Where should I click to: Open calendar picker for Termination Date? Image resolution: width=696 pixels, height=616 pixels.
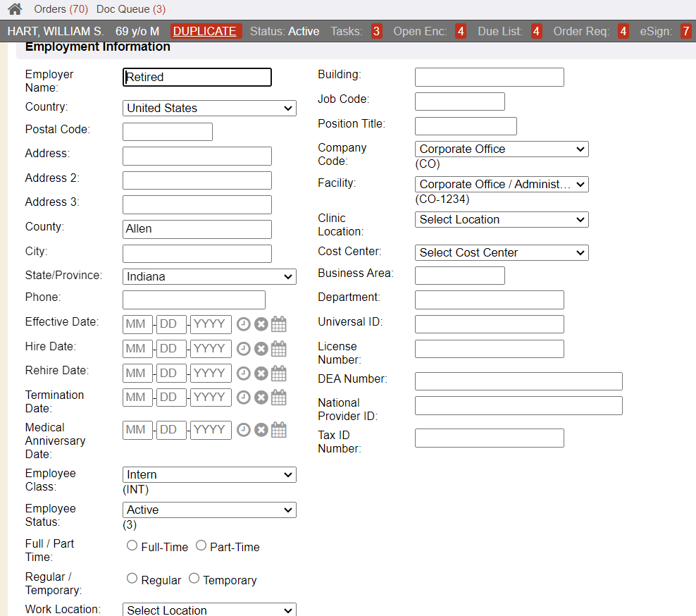pyautogui.click(x=279, y=398)
